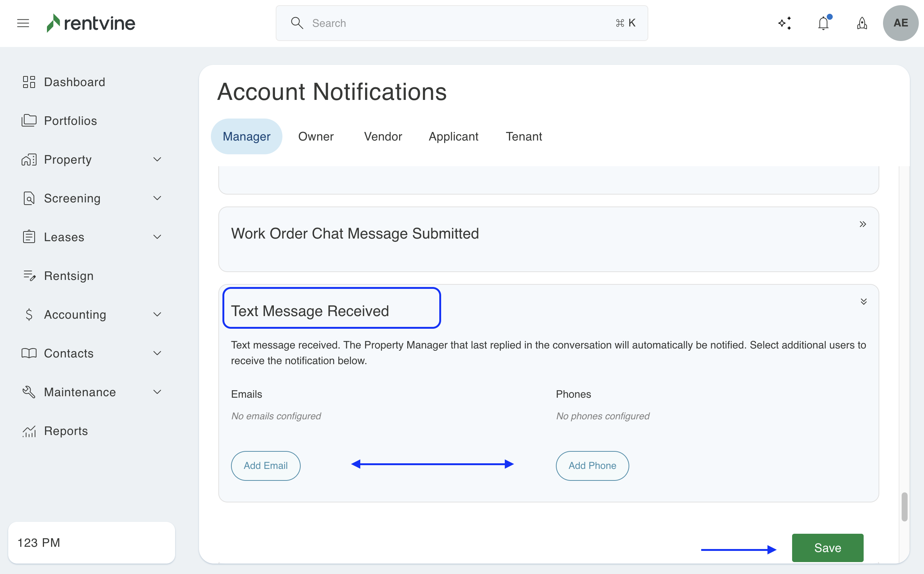Open the AE user avatar

point(900,23)
